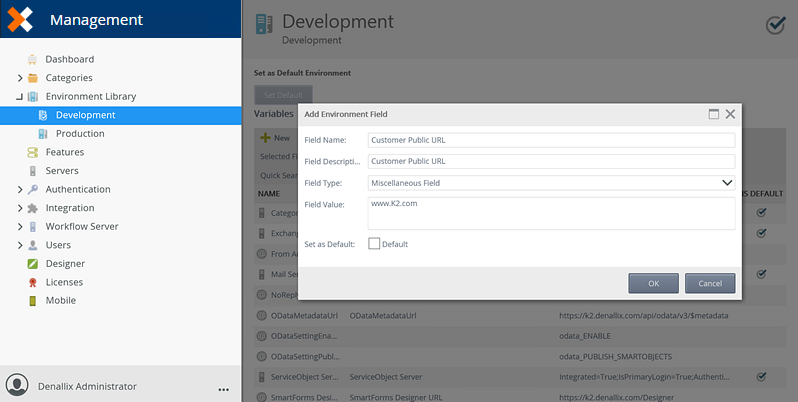Click the Dashboard icon in sidebar

click(33, 59)
